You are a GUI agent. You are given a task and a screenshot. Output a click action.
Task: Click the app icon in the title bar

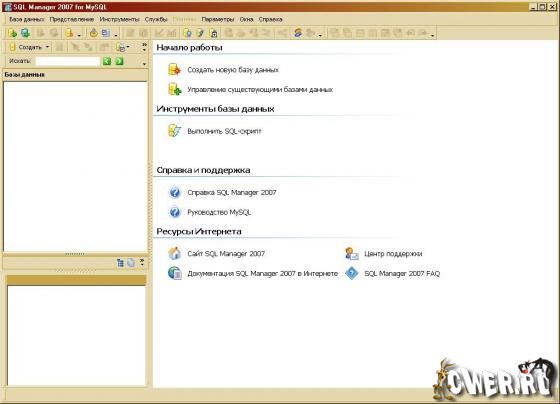[x=7, y=7]
